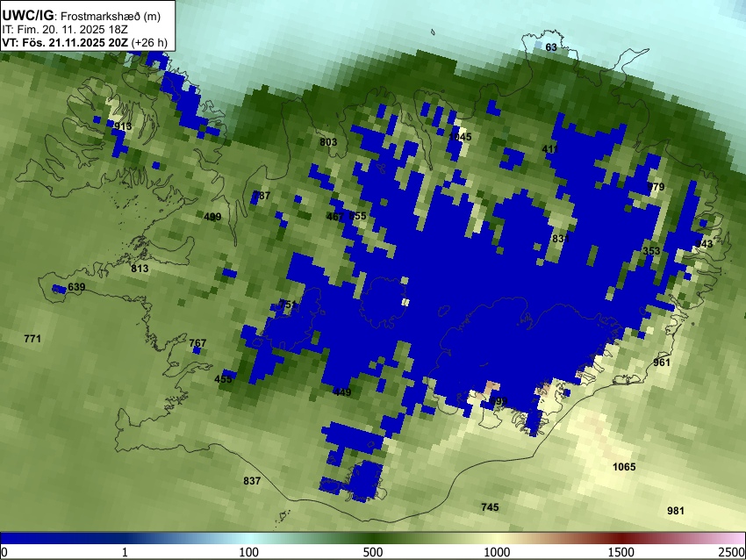This screenshot has width=746, height=560.
Task: Click the map value 961
Action: point(662,363)
